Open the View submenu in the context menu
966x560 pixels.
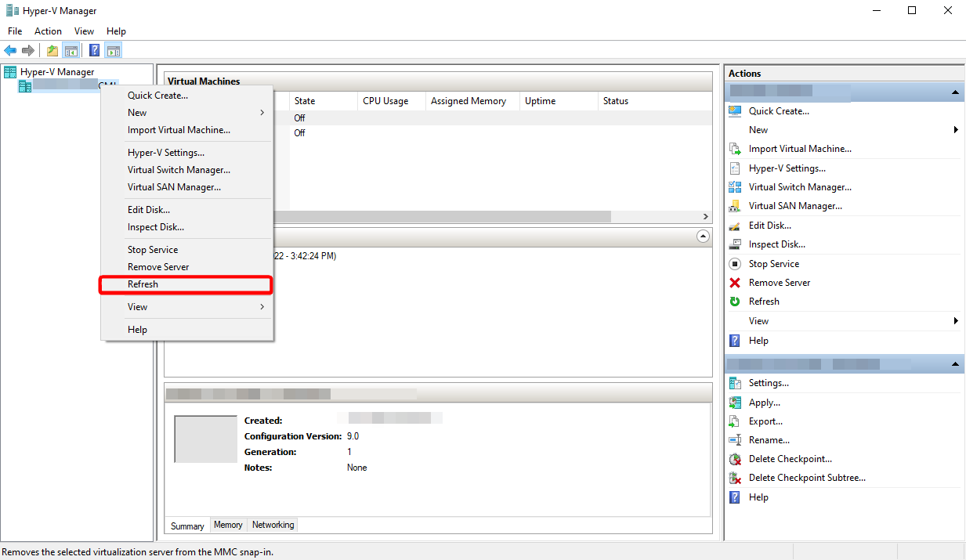187,307
